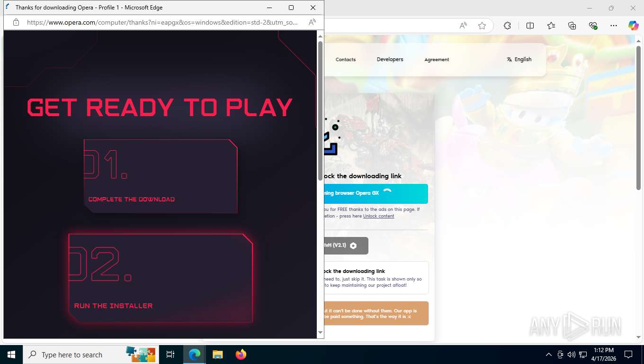Click the orange notice about paid app
This screenshot has width=644, height=364.
click(376, 313)
